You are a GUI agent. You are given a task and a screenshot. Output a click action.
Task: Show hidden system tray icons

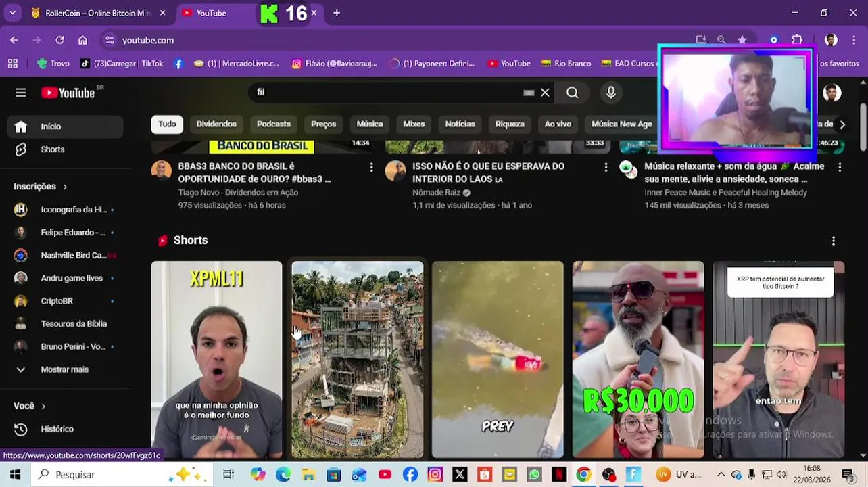pyautogui.click(x=721, y=475)
